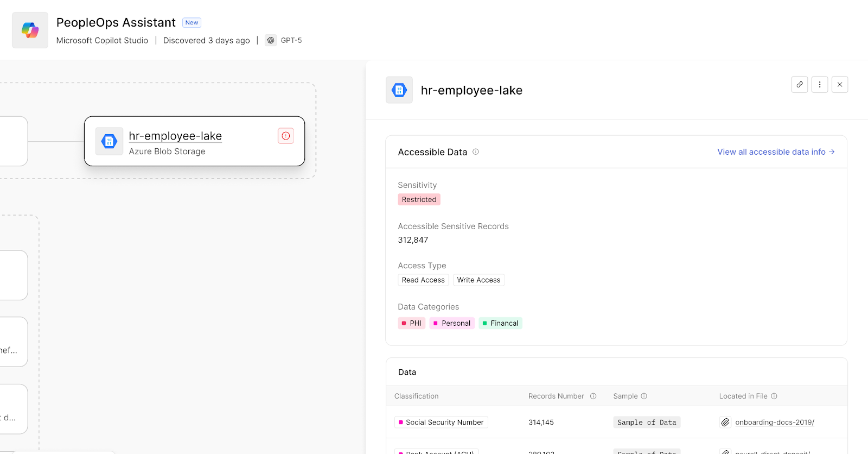Open View all accessible data info link
Image resolution: width=868 pixels, height=454 pixels.
pos(776,152)
